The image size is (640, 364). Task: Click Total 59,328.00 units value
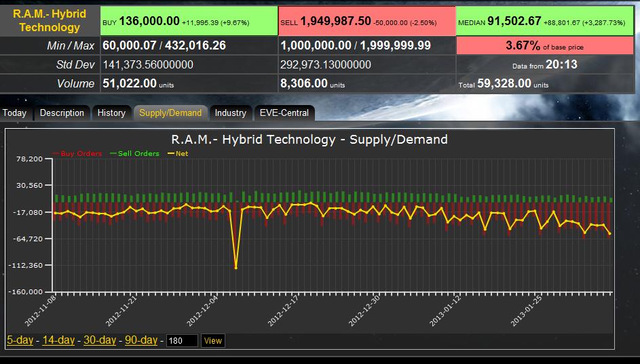pyautogui.click(x=504, y=83)
